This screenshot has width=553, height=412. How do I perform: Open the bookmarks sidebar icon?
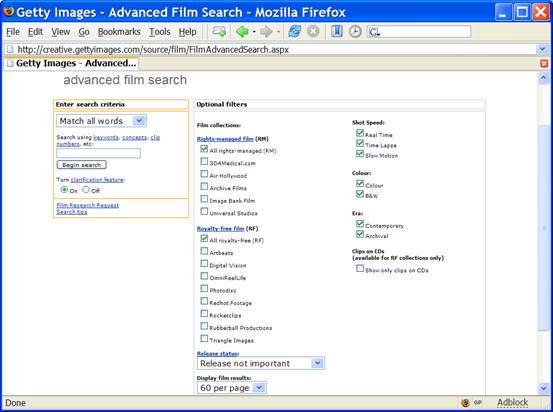tap(337, 32)
